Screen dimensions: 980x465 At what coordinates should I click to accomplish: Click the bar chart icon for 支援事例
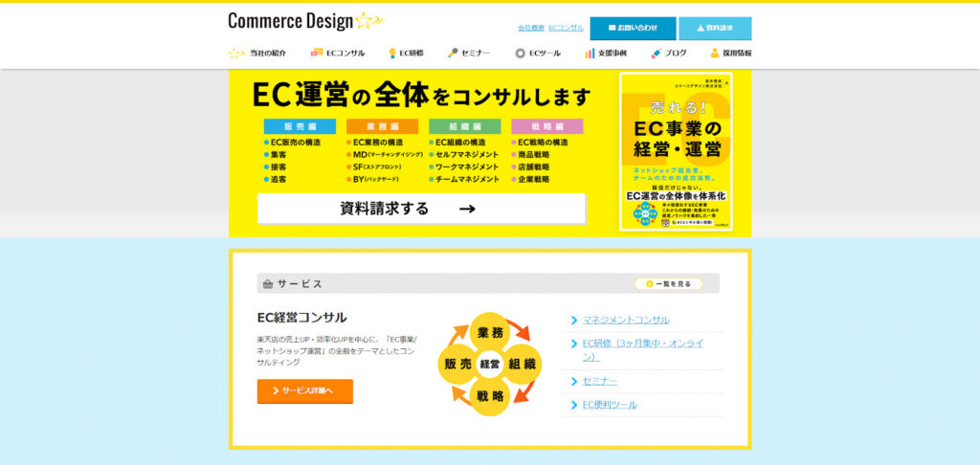pos(590,54)
